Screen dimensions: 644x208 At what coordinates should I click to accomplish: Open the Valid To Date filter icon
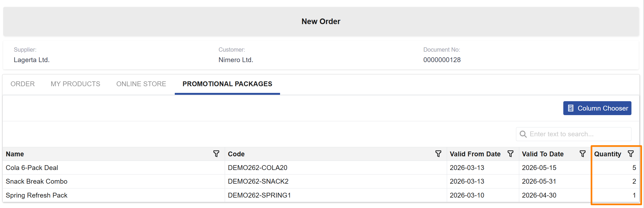click(583, 154)
